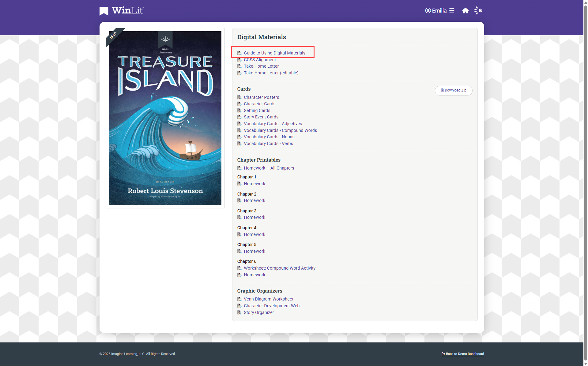588x366 pixels.
Task: Open the Imagine Learning apps icon
Action: pyautogui.click(x=478, y=11)
